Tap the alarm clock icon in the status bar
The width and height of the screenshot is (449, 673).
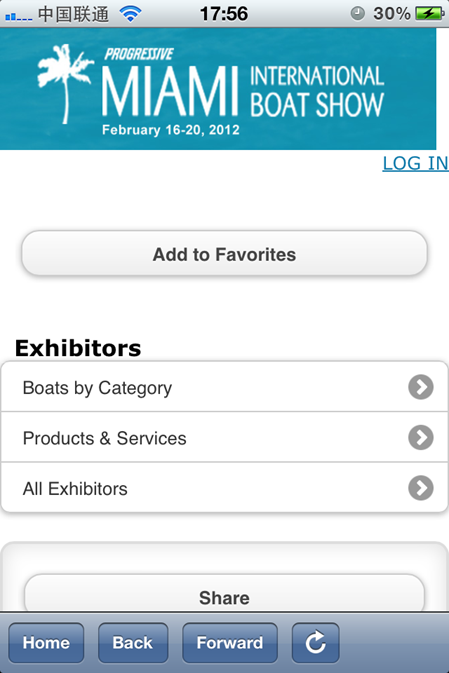point(358,14)
